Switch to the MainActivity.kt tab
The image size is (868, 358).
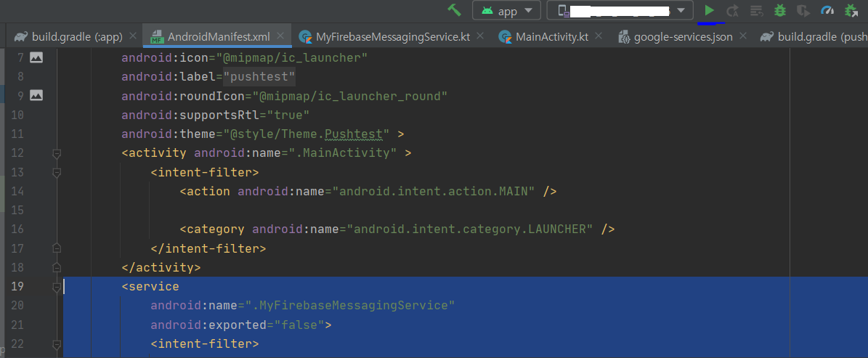coord(551,37)
